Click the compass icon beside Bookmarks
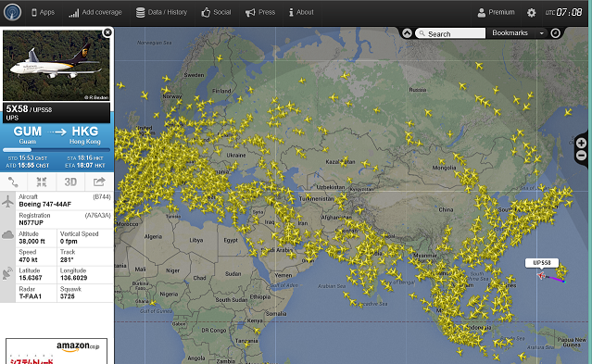Image resolution: width=592 pixels, height=364 pixels. pos(555,33)
